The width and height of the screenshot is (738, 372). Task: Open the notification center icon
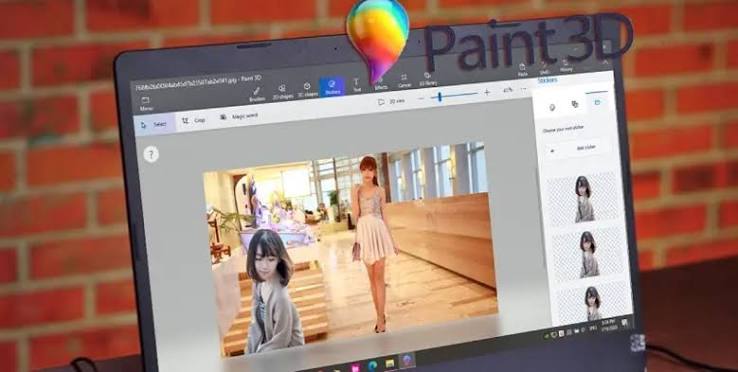[x=625, y=323]
